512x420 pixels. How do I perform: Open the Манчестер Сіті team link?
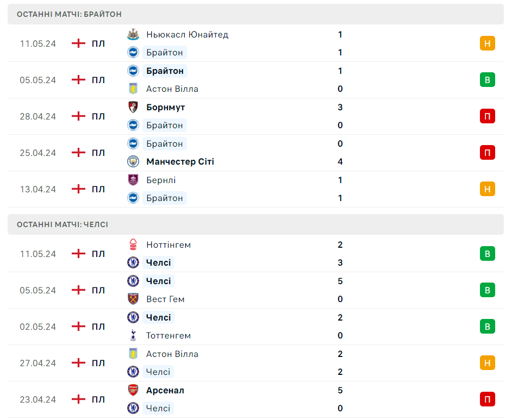pyautogui.click(x=180, y=161)
